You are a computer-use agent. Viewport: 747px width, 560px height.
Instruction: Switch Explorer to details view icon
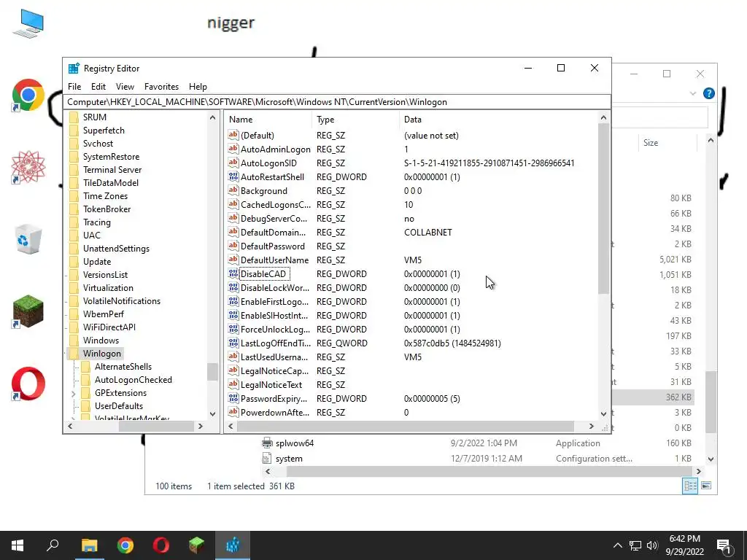[690, 486]
